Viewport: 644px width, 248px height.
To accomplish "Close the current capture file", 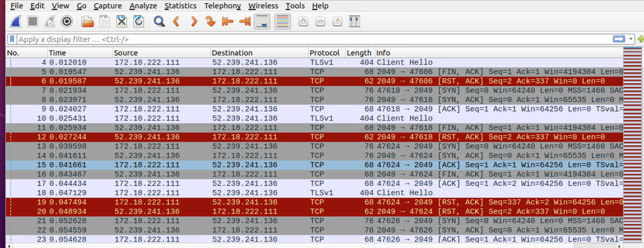I will pos(121,22).
